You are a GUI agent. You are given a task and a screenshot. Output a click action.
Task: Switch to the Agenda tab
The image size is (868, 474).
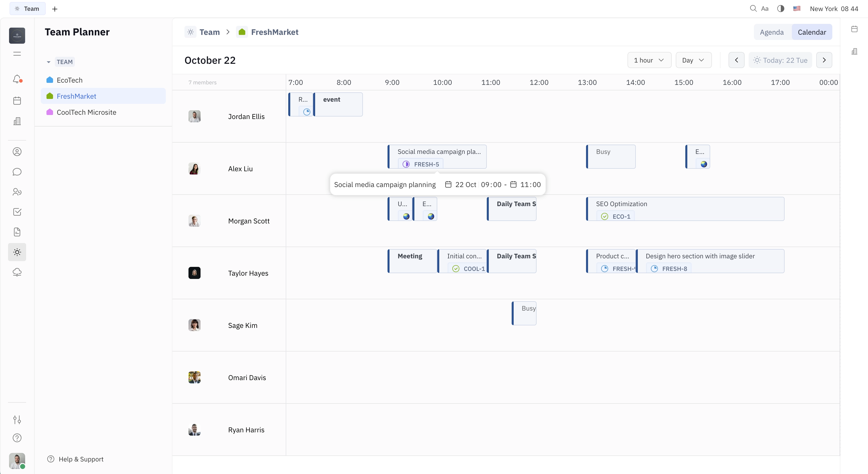pos(772,32)
